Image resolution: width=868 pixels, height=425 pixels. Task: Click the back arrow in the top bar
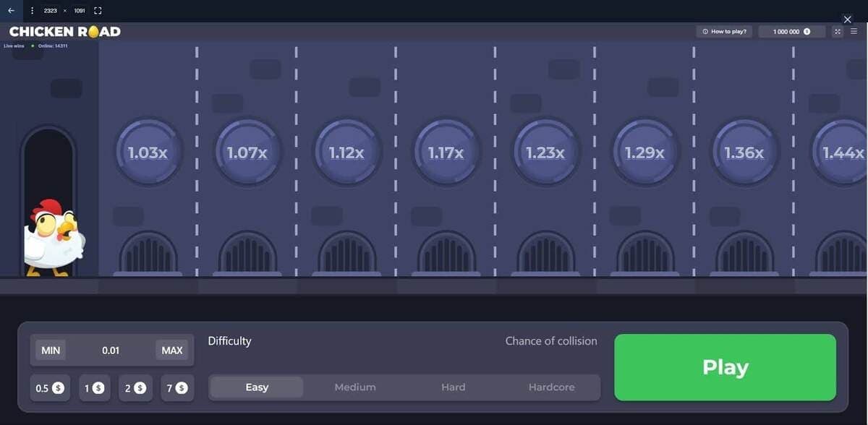click(11, 11)
